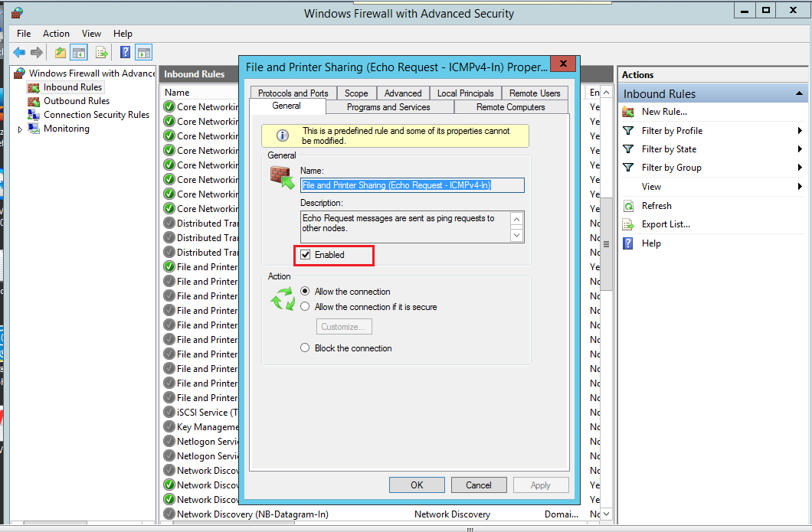Switch to the Protocols and Ports tab

293,93
